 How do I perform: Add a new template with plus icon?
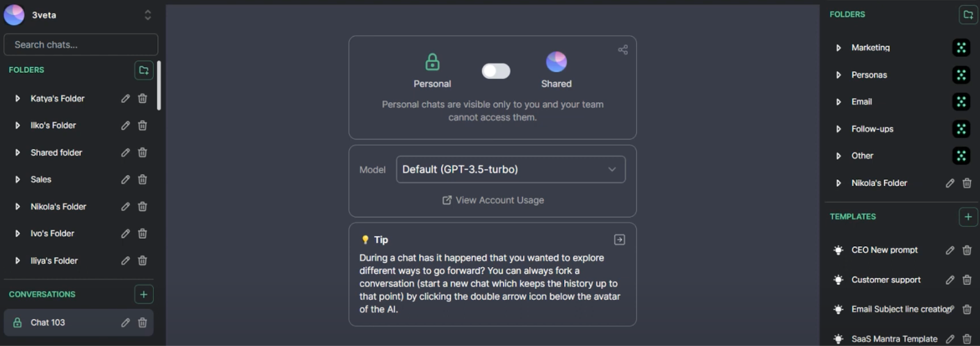click(968, 217)
